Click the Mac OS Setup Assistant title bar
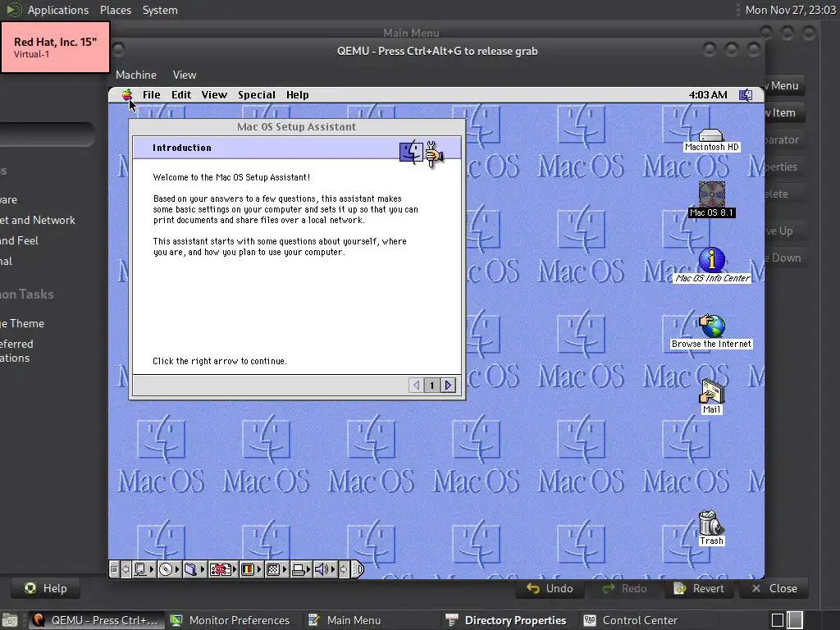 tap(297, 127)
